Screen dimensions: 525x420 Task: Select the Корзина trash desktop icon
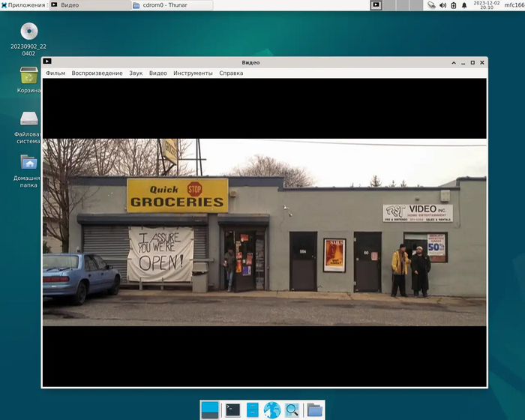click(28, 79)
